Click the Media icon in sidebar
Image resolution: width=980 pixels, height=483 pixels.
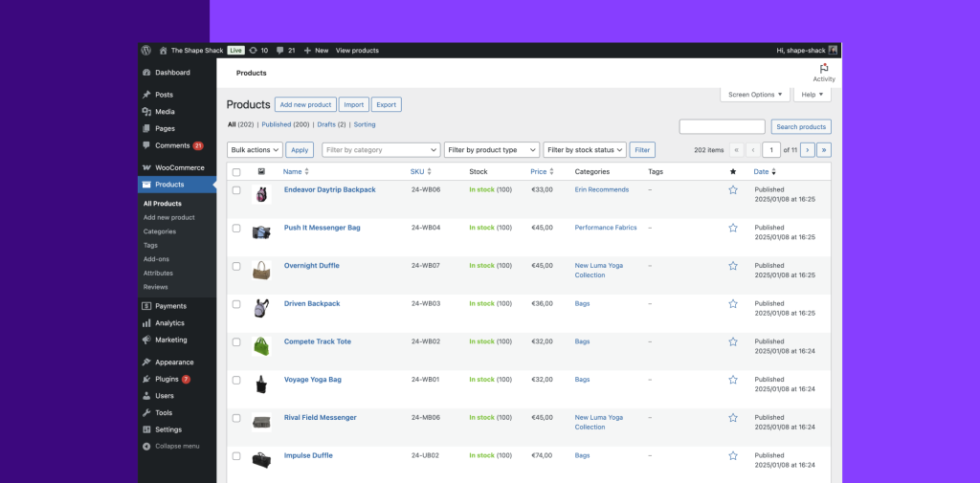click(x=146, y=112)
